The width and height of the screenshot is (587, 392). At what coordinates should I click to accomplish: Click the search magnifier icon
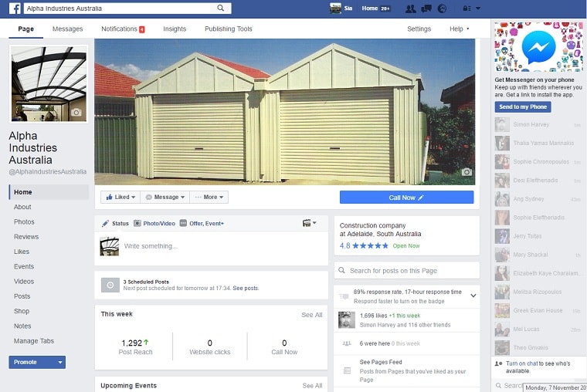(221, 8)
